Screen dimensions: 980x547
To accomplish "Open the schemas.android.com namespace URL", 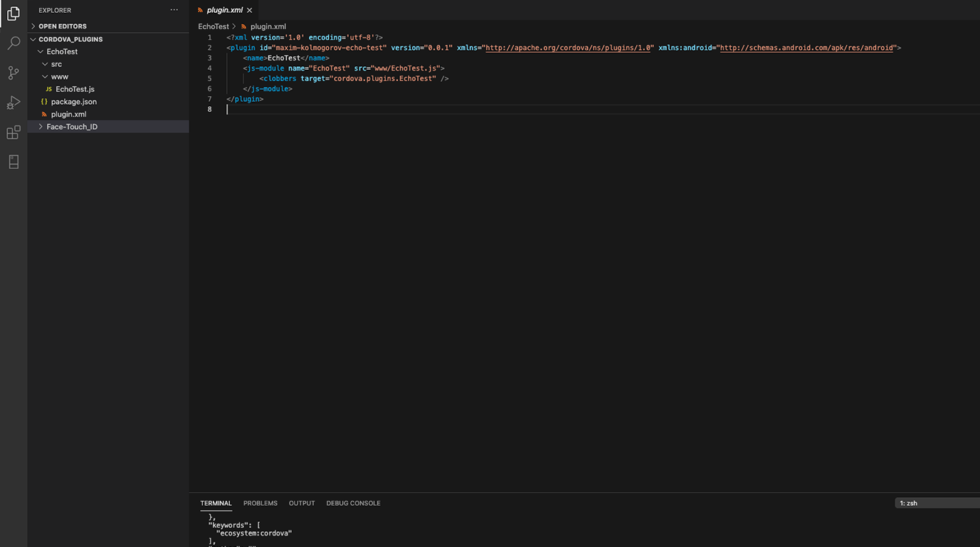I will 807,48.
